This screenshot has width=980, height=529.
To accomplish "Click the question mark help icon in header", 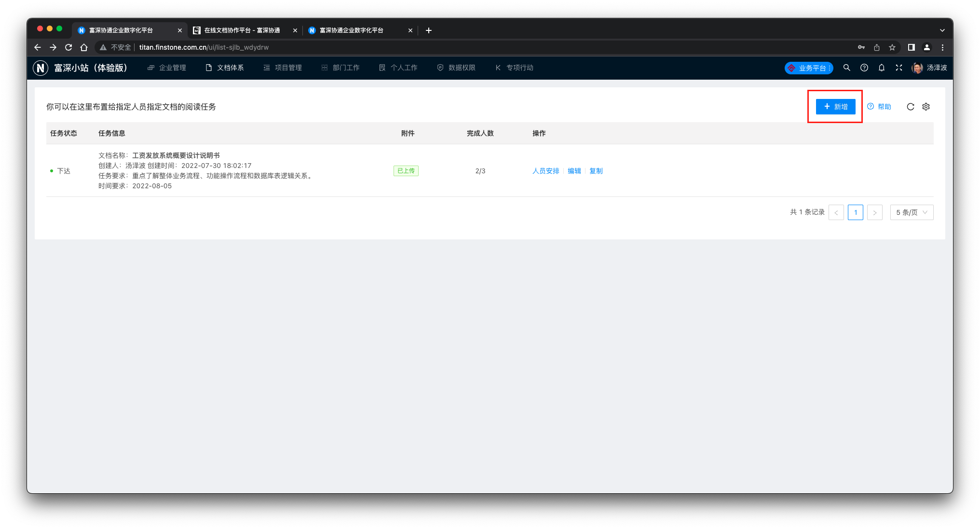I will pos(864,68).
